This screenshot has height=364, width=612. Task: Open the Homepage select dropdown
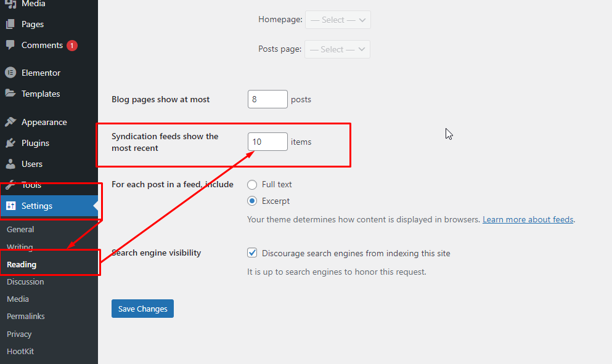(x=338, y=20)
